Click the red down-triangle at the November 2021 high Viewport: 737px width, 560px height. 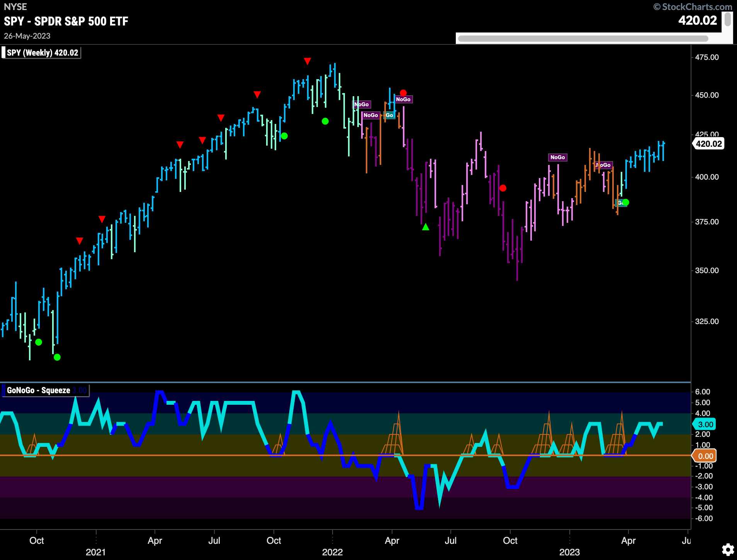(307, 61)
